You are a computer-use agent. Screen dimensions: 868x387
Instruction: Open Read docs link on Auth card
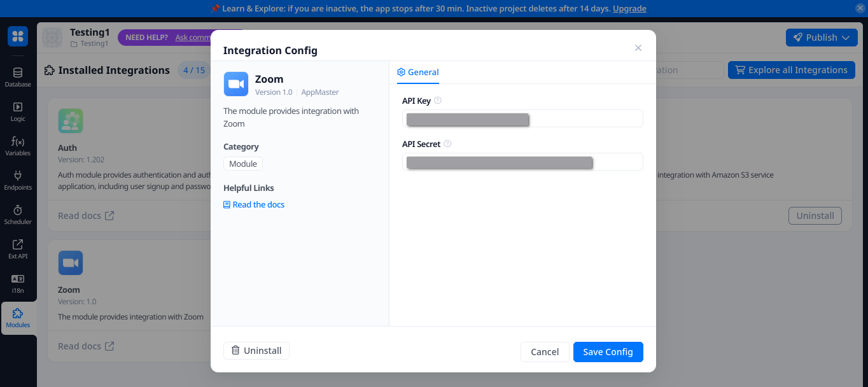pyautogui.click(x=86, y=216)
